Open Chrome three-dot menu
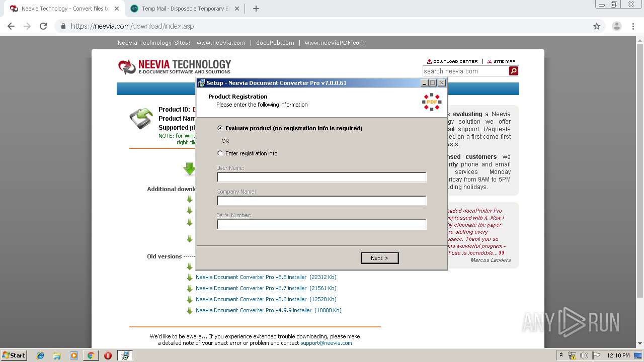Image resolution: width=644 pixels, height=362 pixels. [633, 26]
